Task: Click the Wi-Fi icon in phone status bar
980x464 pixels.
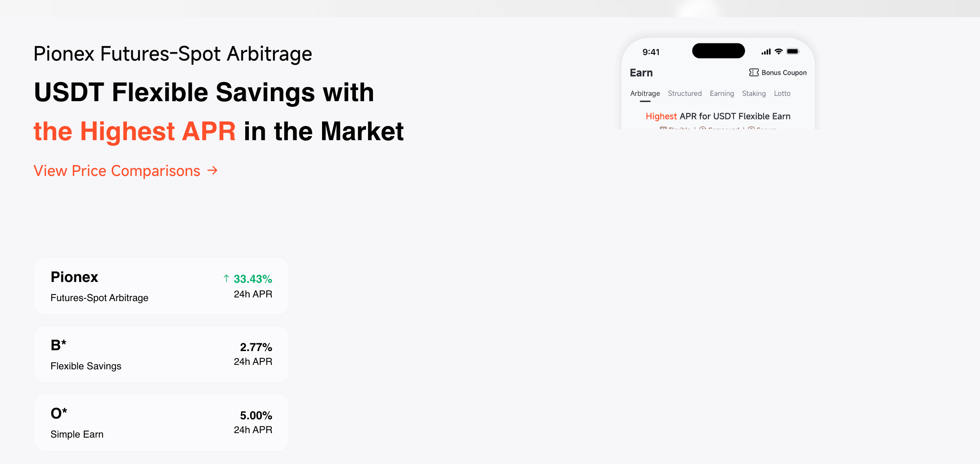Action: click(x=779, y=52)
